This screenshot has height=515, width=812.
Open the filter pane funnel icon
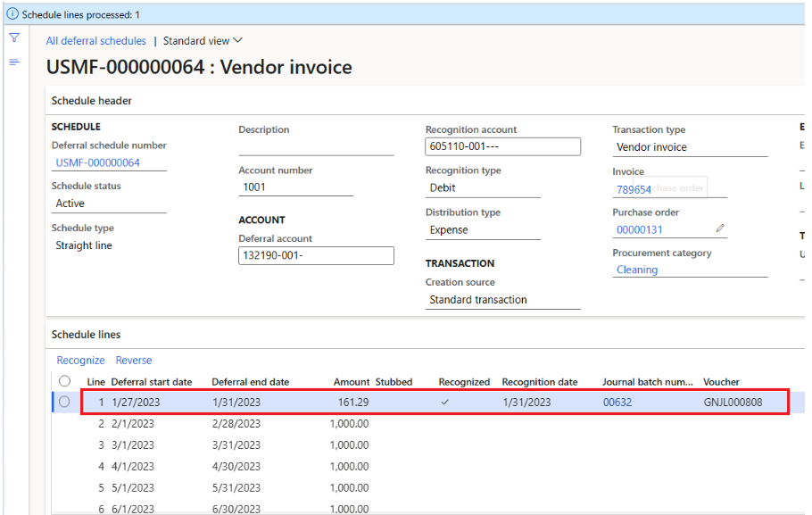tap(14, 37)
